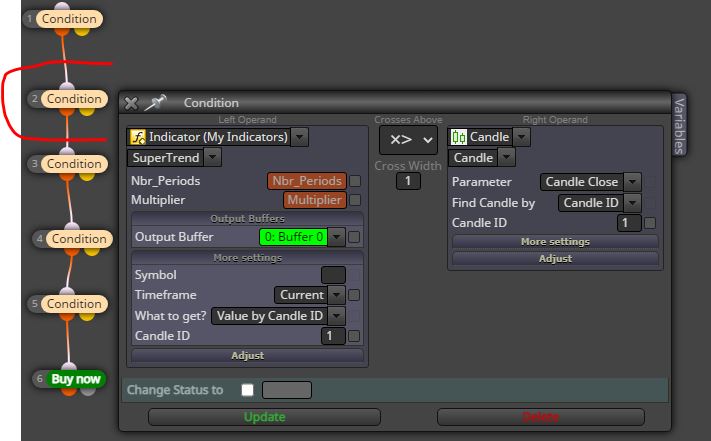Toggle checkbox next to Multiplier

click(x=356, y=200)
